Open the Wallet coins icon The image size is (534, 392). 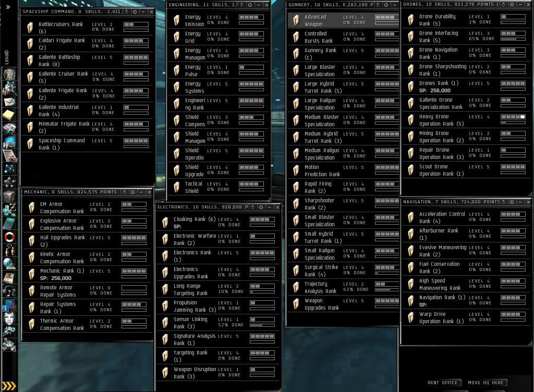click(x=9, y=209)
